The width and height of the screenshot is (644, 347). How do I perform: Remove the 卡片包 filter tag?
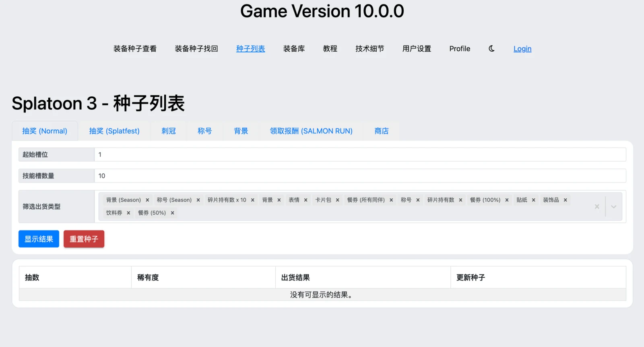[x=337, y=200]
